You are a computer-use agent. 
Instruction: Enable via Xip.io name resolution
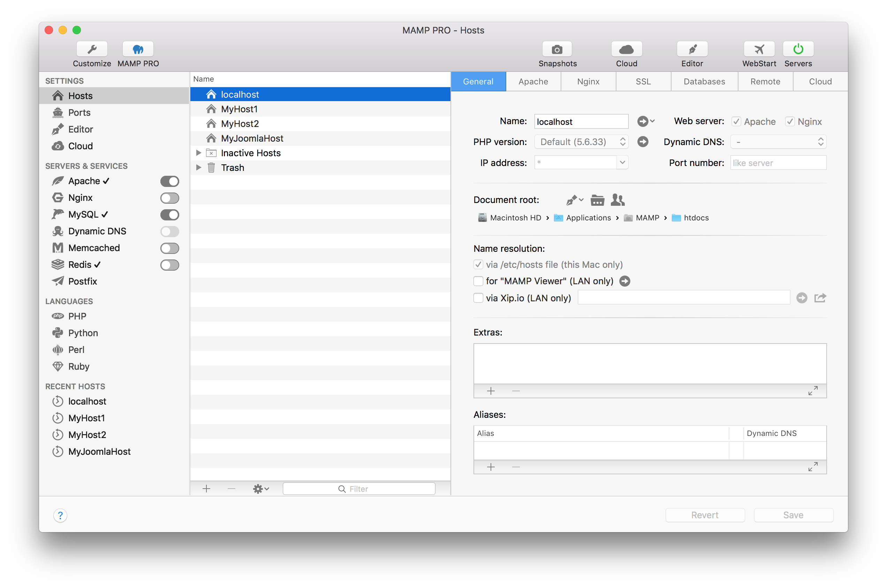tap(478, 298)
